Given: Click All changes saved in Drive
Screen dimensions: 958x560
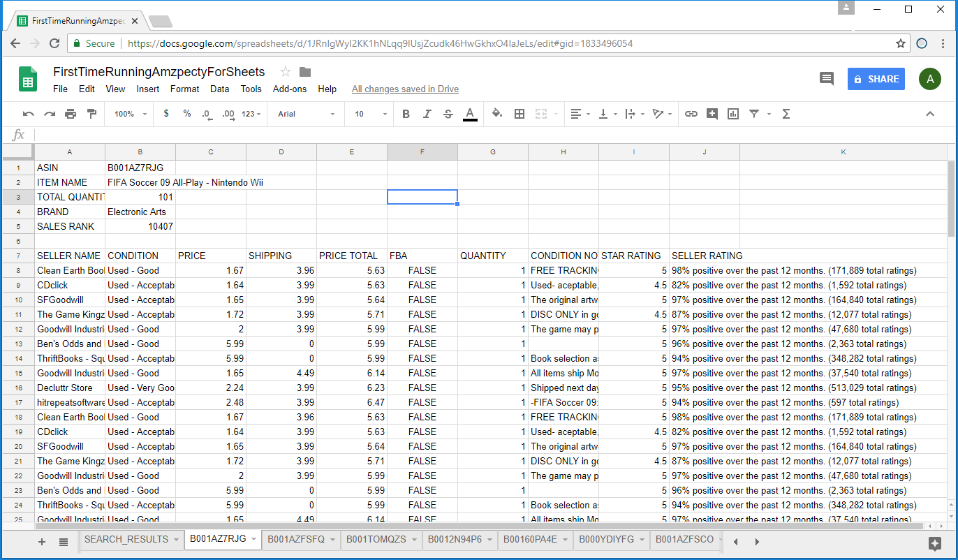Looking at the screenshot, I should (x=405, y=89).
